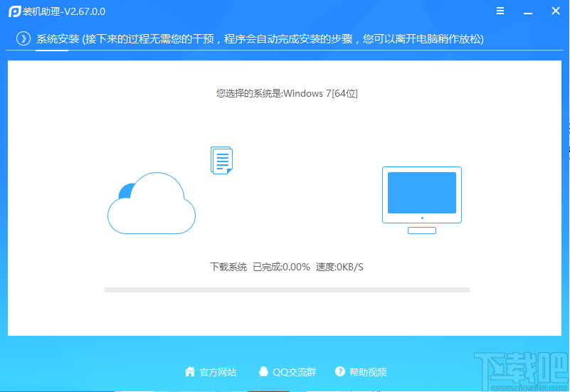
Task: Open the hamburger menu icon
Action: (500, 11)
